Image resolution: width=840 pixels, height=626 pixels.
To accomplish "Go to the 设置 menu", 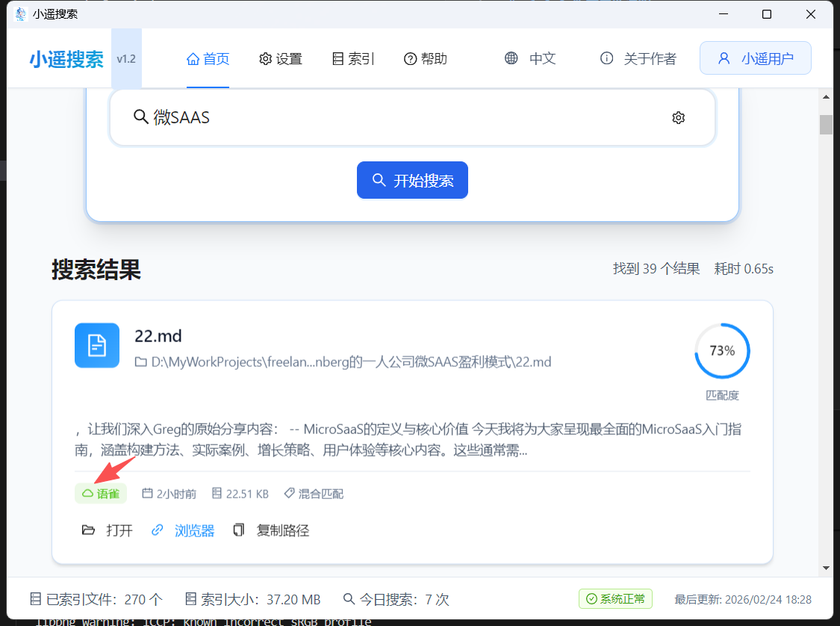I will pos(281,59).
